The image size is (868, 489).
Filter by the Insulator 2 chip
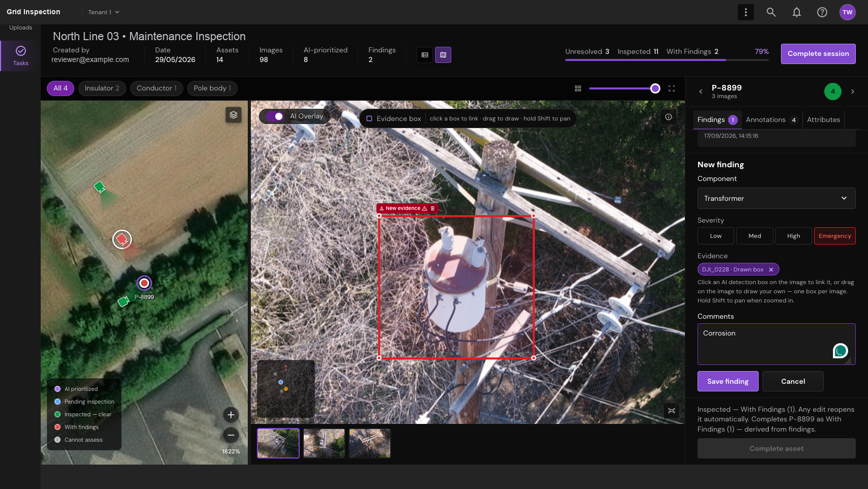pos(102,88)
